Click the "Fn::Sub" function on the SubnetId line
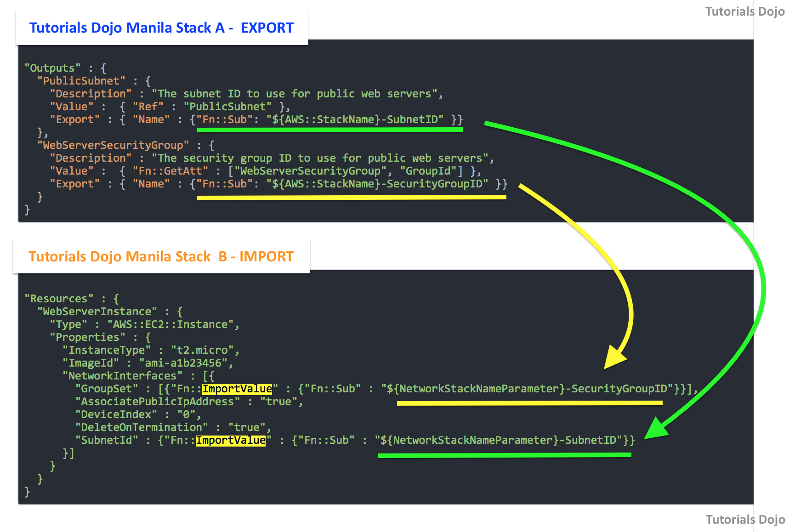This screenshot has width=795, height=532. coord(326,440)
